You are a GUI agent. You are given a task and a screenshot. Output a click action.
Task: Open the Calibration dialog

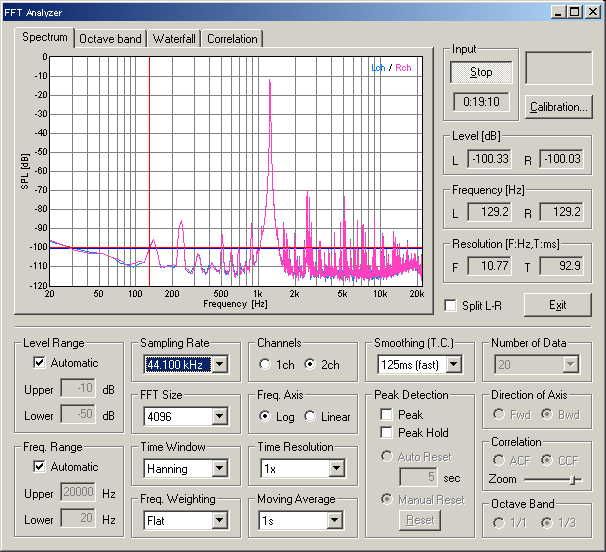click(x=559, y=107)
